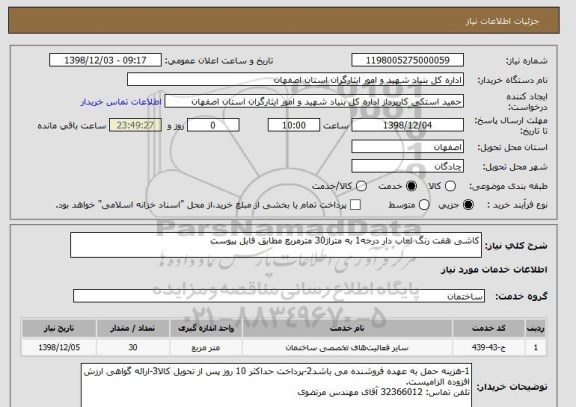Click the need date cell 1398/12/05
Screen dimensions: 576x407
[59, 347]
